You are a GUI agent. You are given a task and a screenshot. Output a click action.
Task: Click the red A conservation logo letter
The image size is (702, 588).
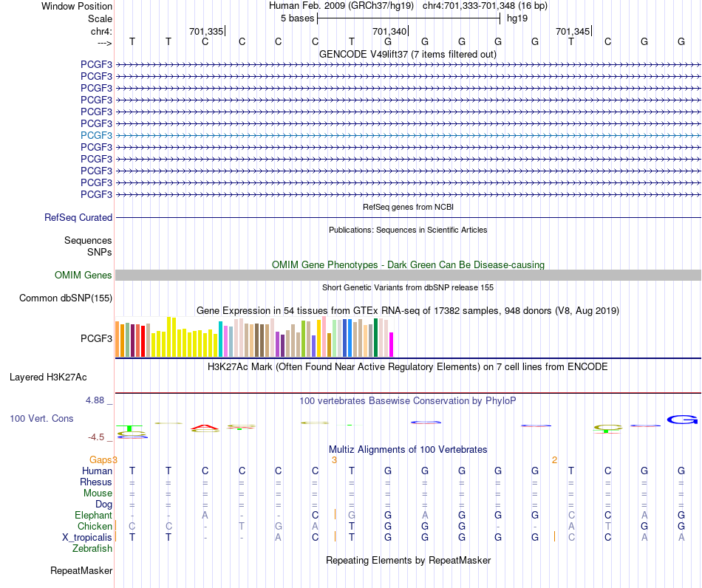click(205, 428)
